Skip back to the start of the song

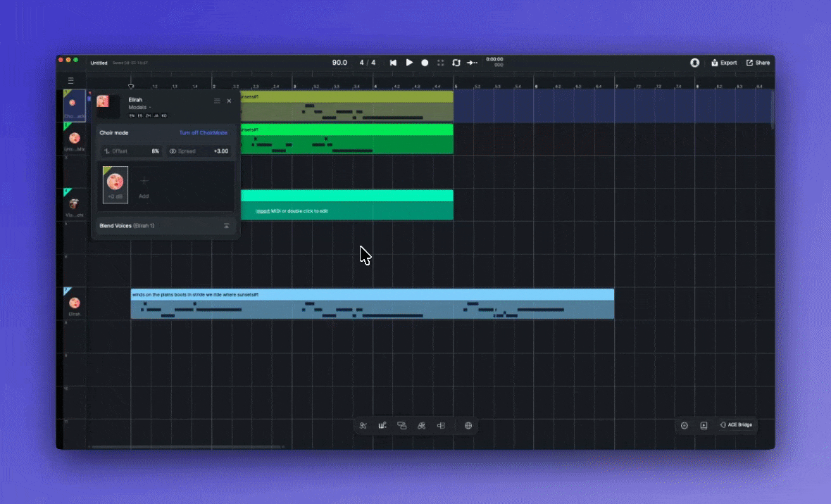393,63
